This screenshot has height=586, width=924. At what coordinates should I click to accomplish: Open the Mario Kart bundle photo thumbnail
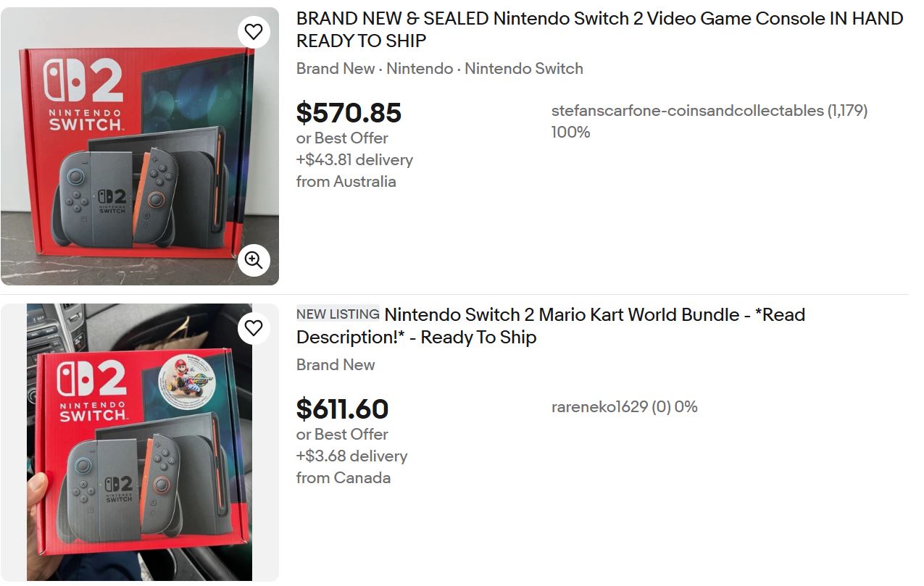139,442
